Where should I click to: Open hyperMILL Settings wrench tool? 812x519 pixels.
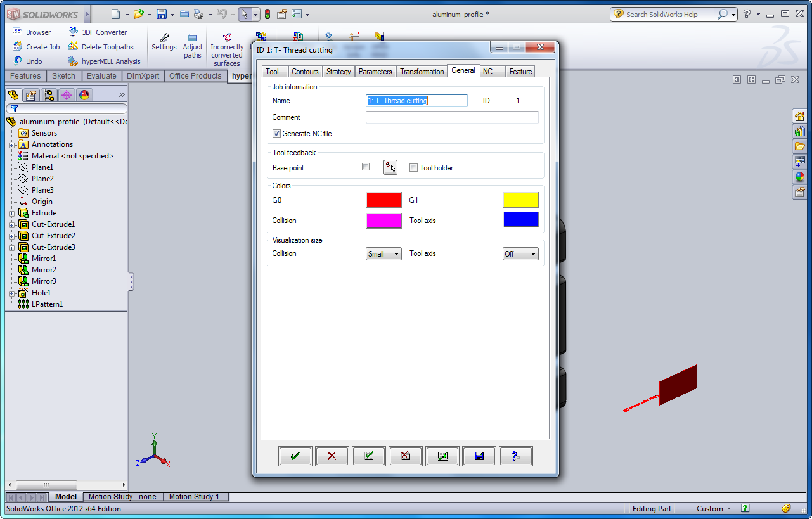[164, 42]
